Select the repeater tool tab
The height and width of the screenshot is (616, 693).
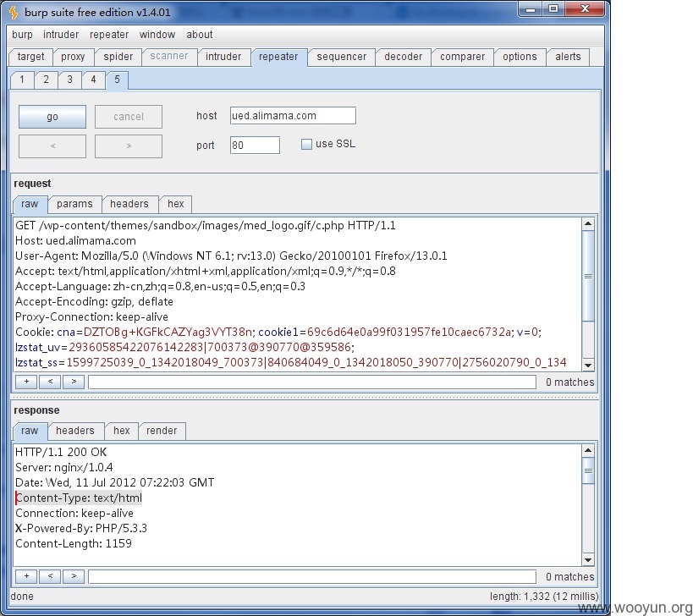coord(278,57)
